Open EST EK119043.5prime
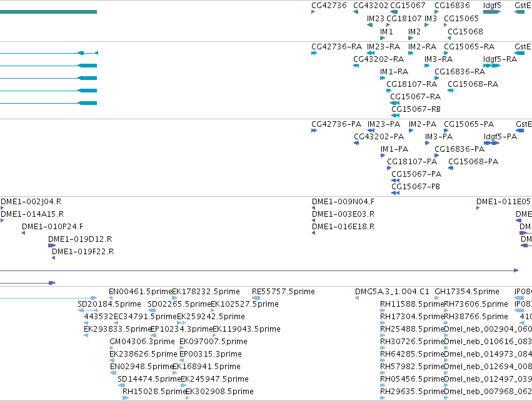Viewport: 532px width, 401px height. pyautogui.click(x=246, y=329)
